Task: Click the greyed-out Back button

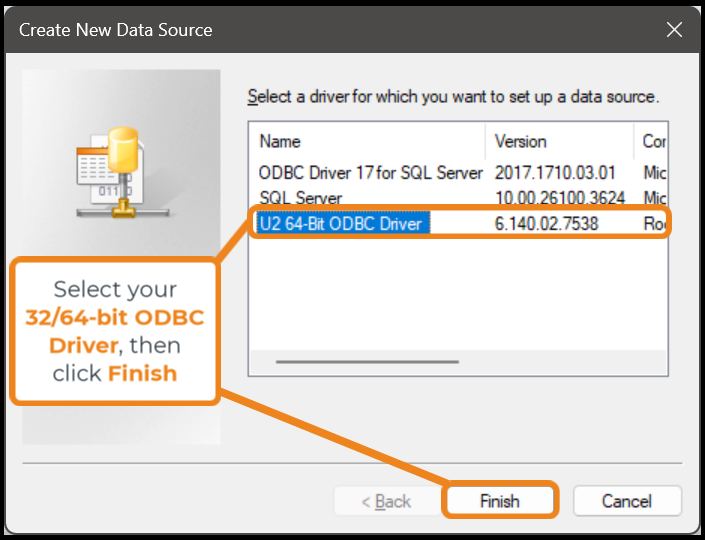Action: point(387,500)
